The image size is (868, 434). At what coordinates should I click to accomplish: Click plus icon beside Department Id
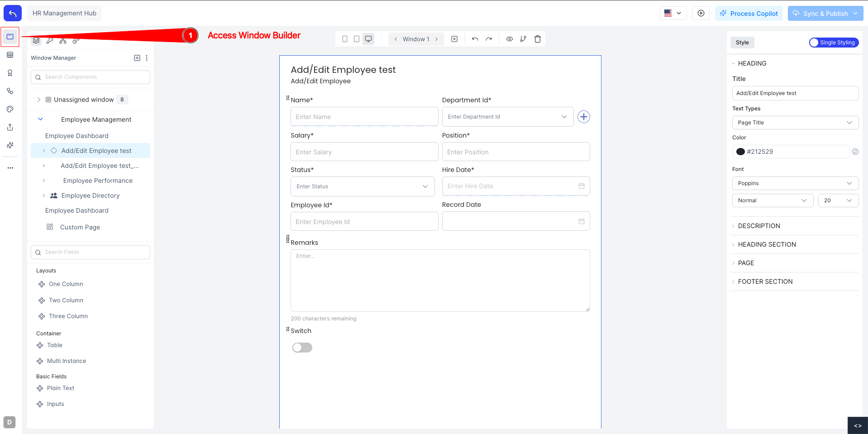pos(584,117)
